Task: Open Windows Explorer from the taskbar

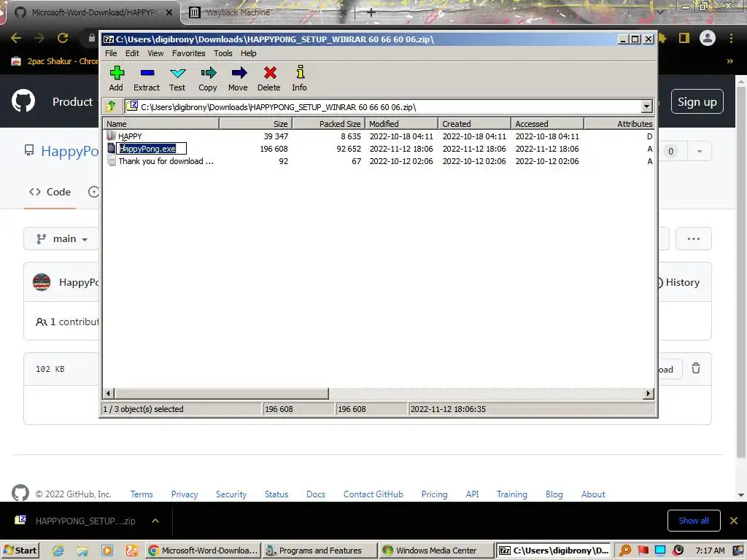Action: (82, 551)
